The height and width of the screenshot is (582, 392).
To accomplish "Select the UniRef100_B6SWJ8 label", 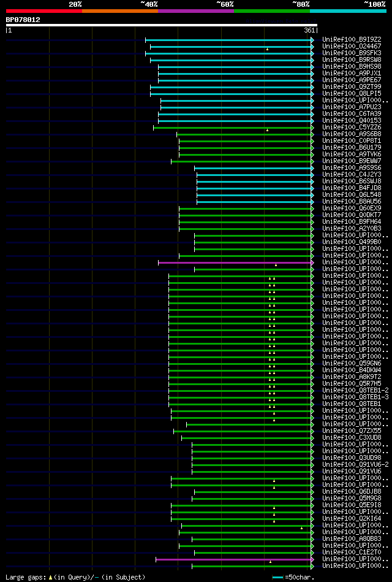I will tap(352, 181).
